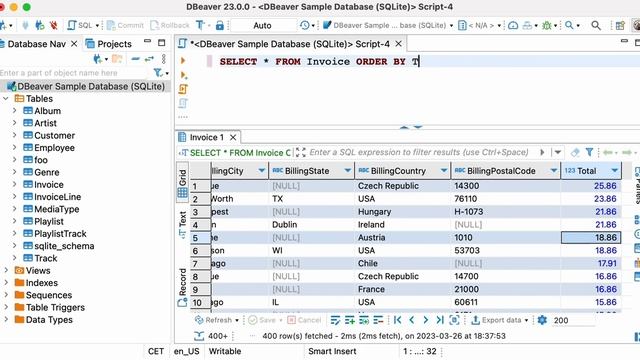Toggle link with editor arrows icon

tap(149, 59)
